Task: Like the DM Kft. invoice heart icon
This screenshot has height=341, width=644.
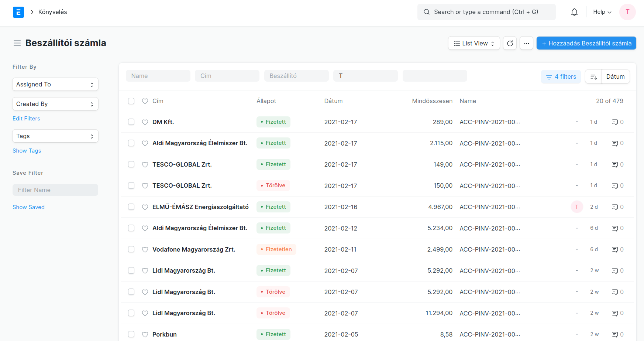Action: coord(145,122)
